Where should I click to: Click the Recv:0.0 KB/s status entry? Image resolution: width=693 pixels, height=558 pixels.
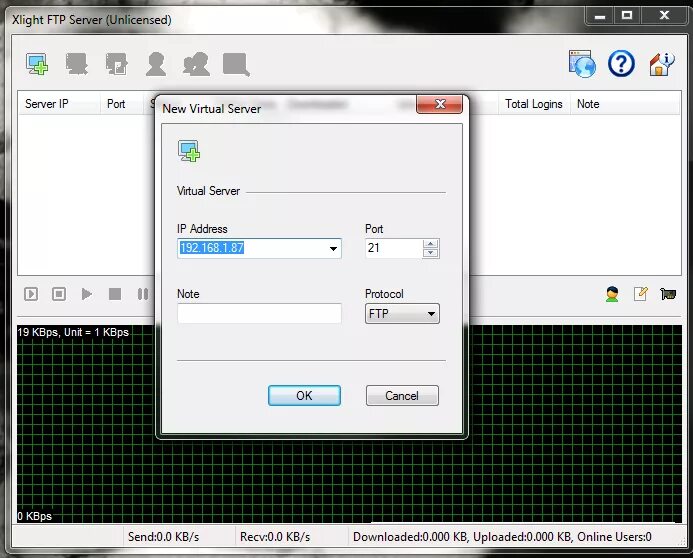tap(275, 537)
